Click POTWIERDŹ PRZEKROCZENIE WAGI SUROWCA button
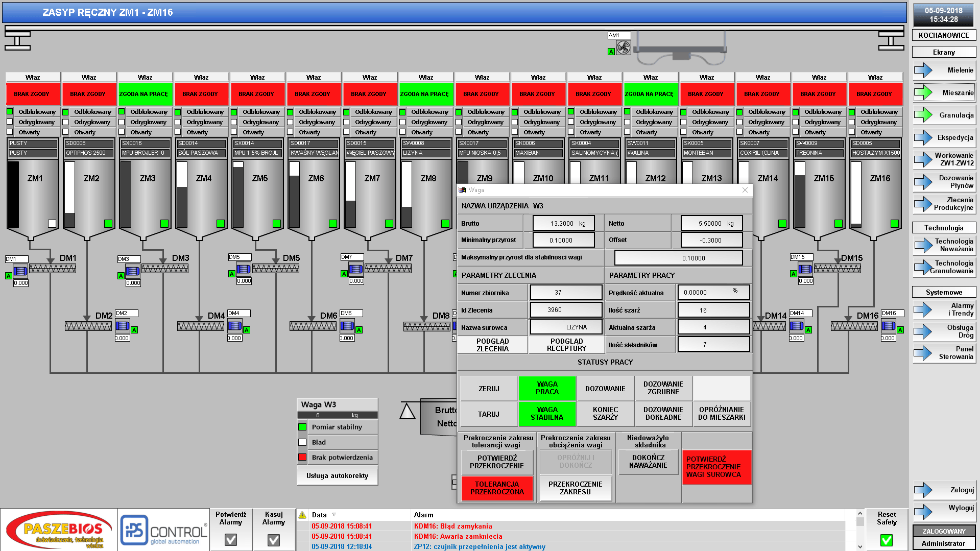 pyautogui.click(x=716, y=467)
